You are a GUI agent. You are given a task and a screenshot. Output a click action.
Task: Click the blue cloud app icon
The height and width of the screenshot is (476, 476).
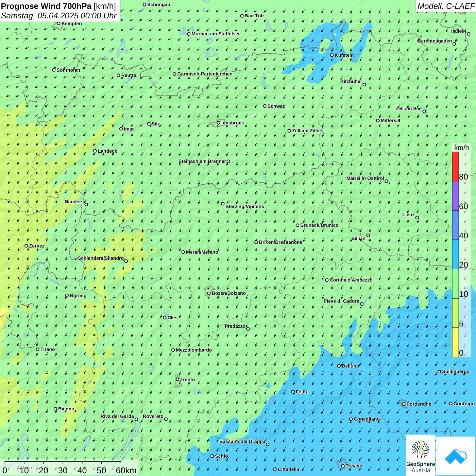[x=456, y=456]
